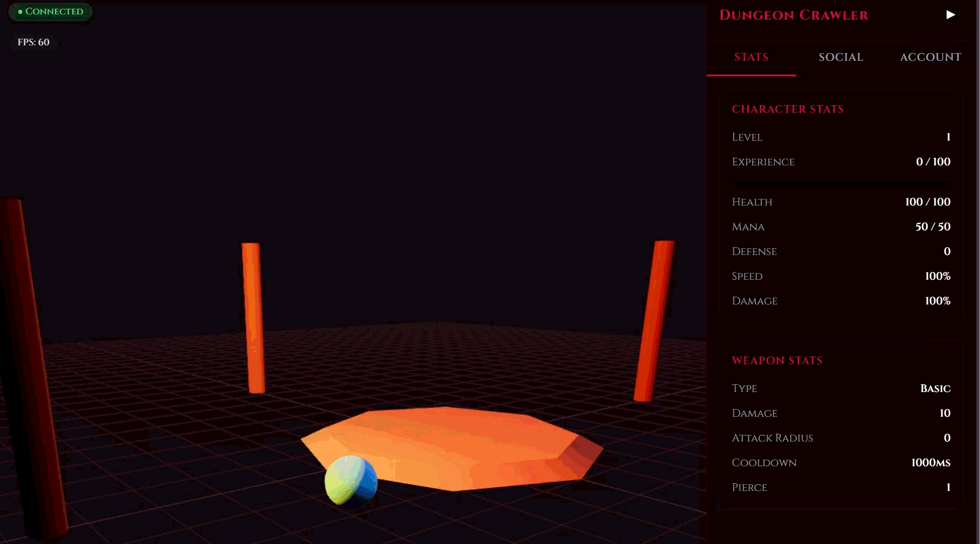Viewport: 980px width, 544px height.
Task: Click the FPS counter overlay
Action: (33, 42)
